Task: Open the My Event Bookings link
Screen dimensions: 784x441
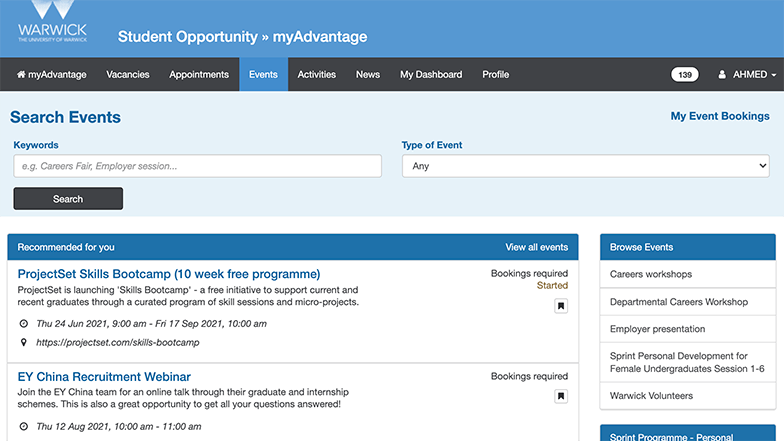Action: (719, 116)
